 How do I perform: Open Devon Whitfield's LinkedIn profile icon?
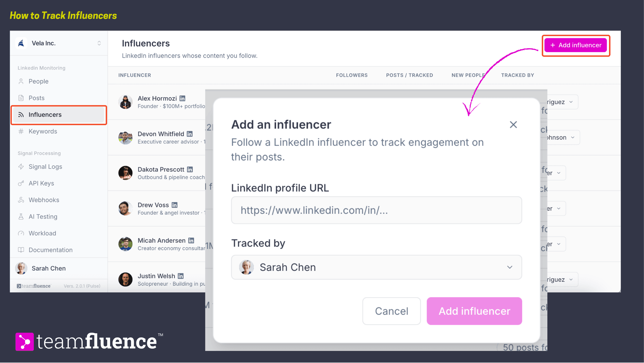click(x=190, y=134)
